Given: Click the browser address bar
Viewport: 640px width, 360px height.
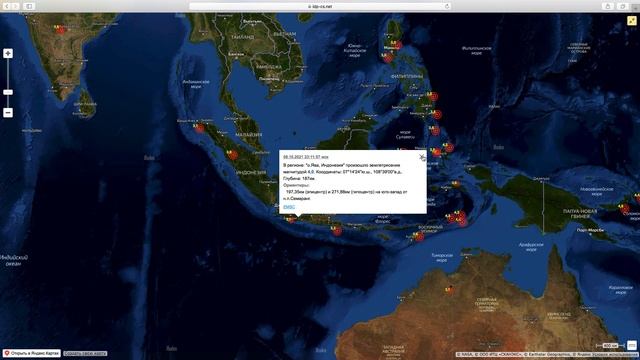Looking at the screenshot, I should point(320,6).
